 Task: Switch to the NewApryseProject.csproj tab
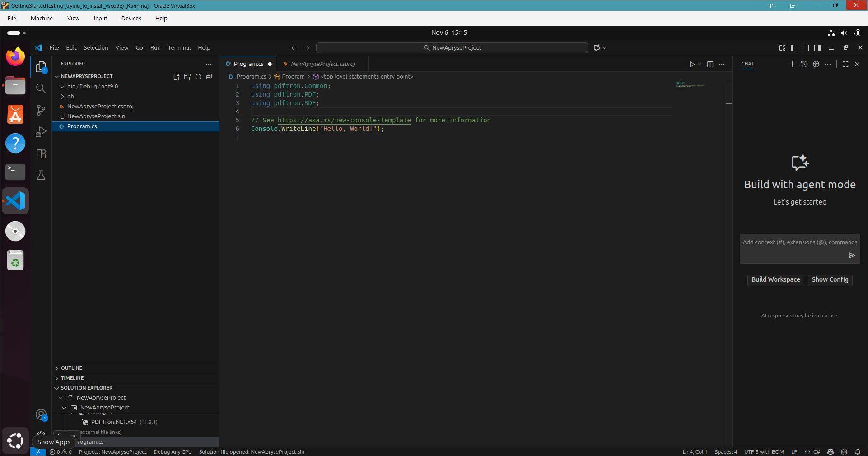click(322, 64)
